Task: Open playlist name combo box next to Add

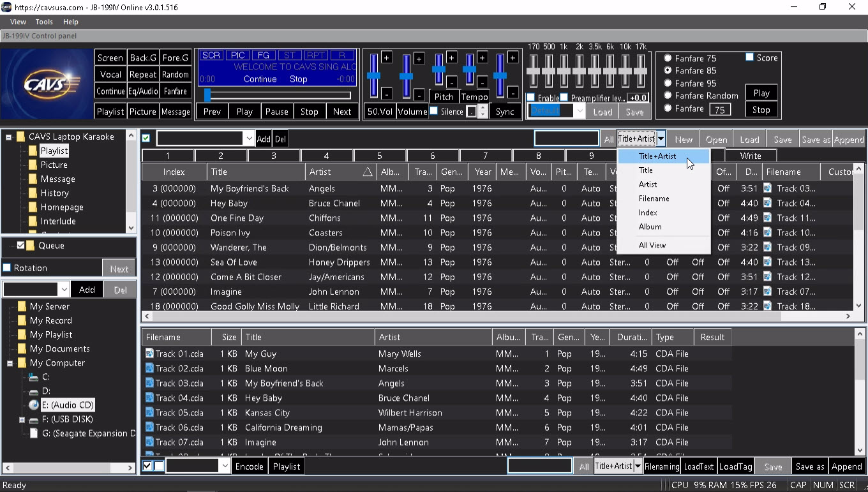Action: click(x=248, y=138)
